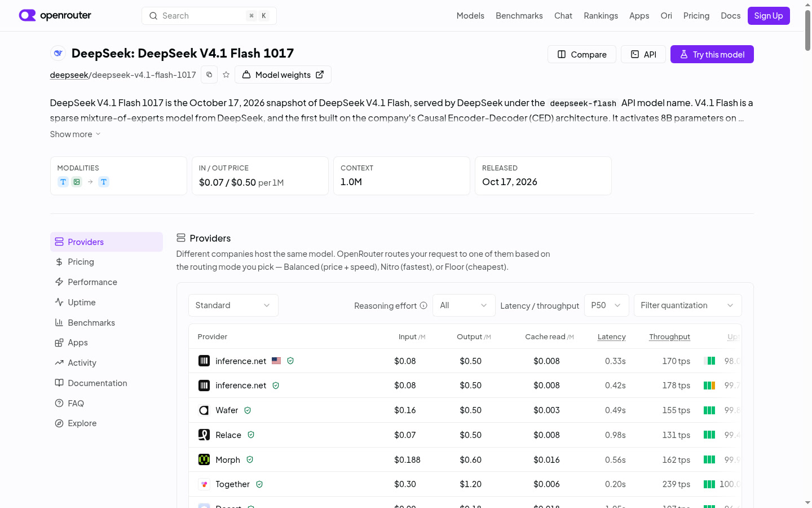Click the US flag next to inference.net

(276, 361)
